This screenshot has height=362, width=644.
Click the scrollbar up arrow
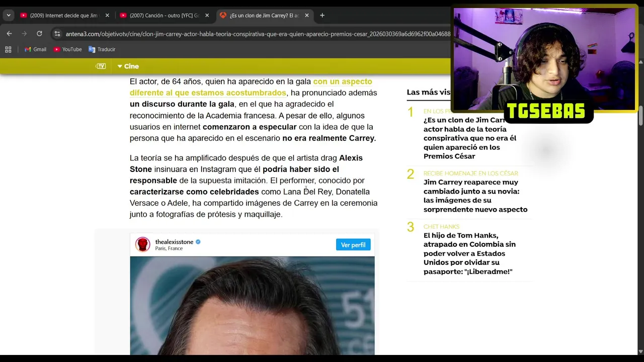click(x=640, y=62)
